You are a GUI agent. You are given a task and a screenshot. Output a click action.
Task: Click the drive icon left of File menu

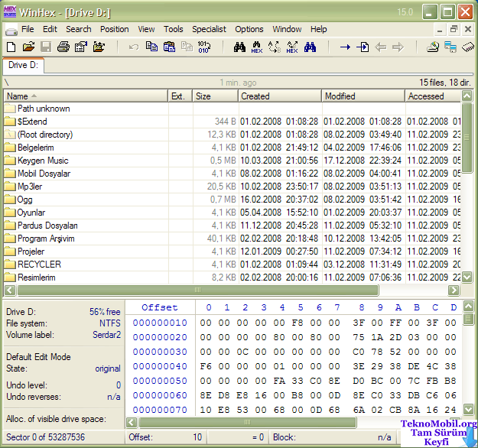[x=11, y=30]
